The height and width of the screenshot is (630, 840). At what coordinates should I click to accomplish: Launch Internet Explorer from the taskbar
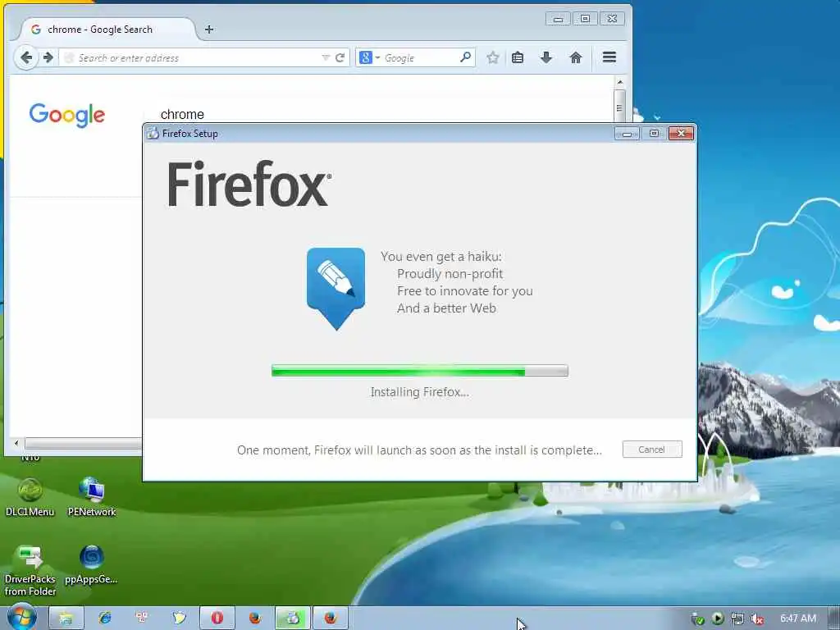(104, 619)
